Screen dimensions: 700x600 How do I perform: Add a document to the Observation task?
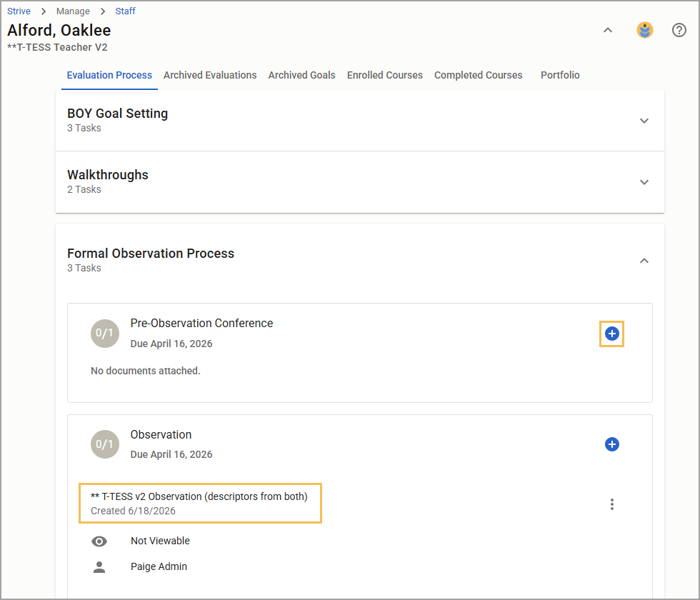click(x=611, y=444)
